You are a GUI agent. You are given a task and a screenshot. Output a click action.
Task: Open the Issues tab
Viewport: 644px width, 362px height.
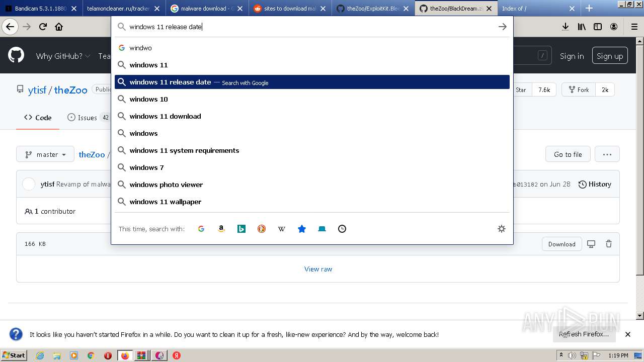pos(88,117)
